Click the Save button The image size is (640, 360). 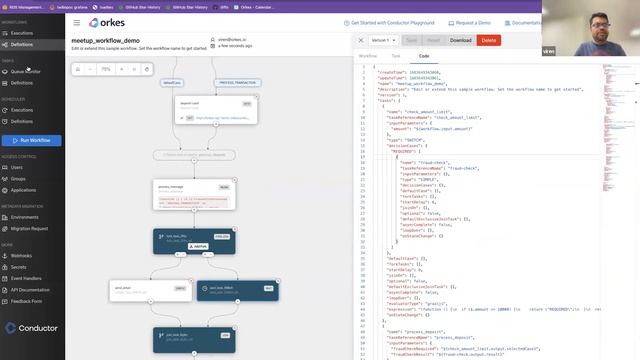coord(411,40)
